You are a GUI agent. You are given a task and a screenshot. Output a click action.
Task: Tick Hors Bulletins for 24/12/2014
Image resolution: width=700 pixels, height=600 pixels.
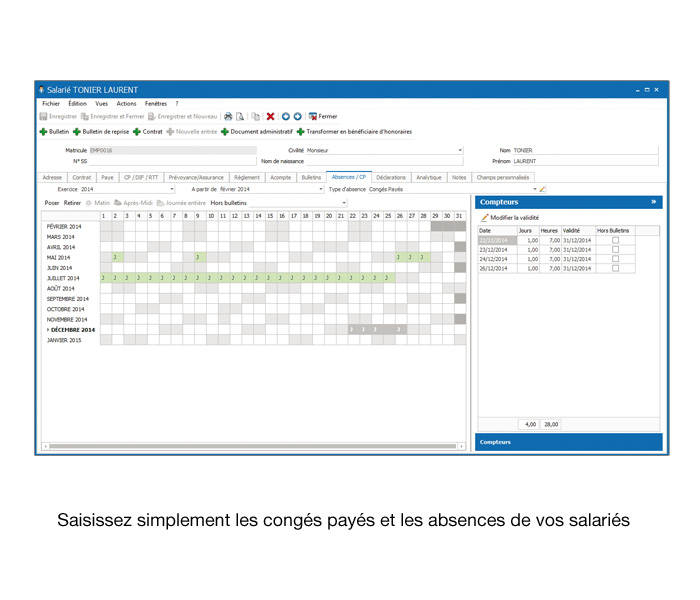pos(616,259)
